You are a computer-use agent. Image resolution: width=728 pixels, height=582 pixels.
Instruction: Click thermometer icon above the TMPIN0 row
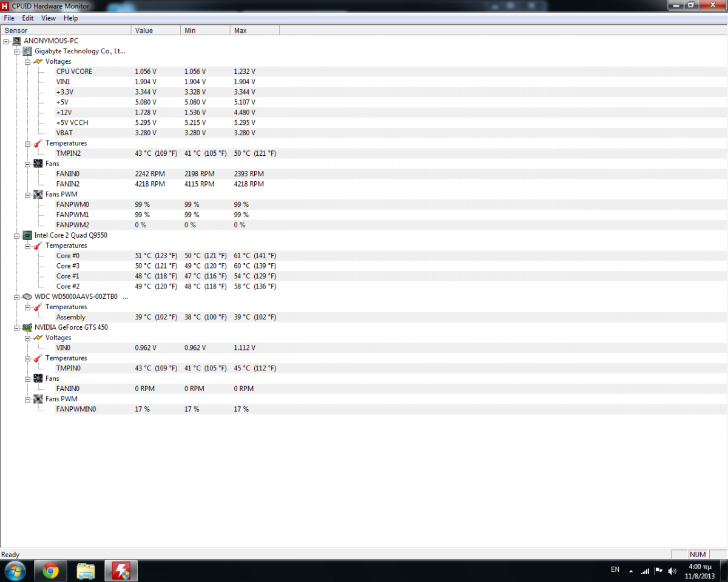click(x=38, y=358)
